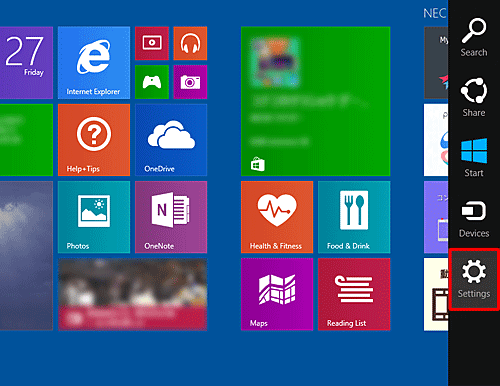The width and height of the screenshot is (500, 386).
Task: Open the Video tile
Action: 152,43
